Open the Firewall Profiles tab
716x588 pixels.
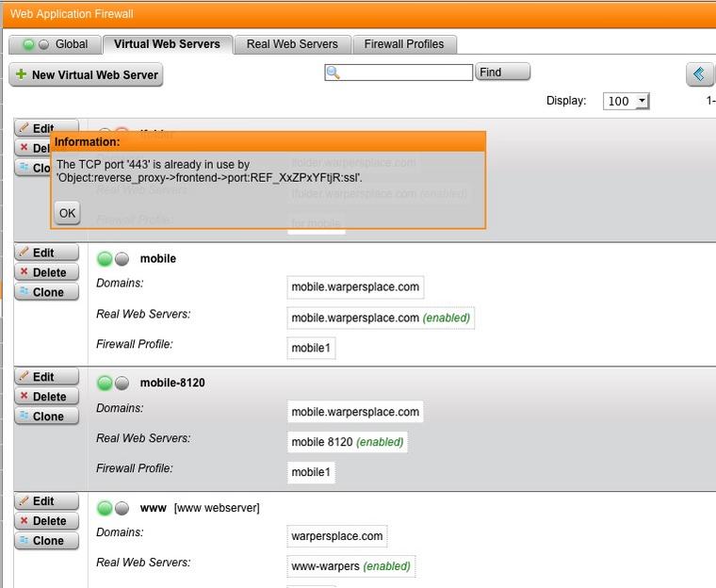pyautogui.click(x=404, y=44)
